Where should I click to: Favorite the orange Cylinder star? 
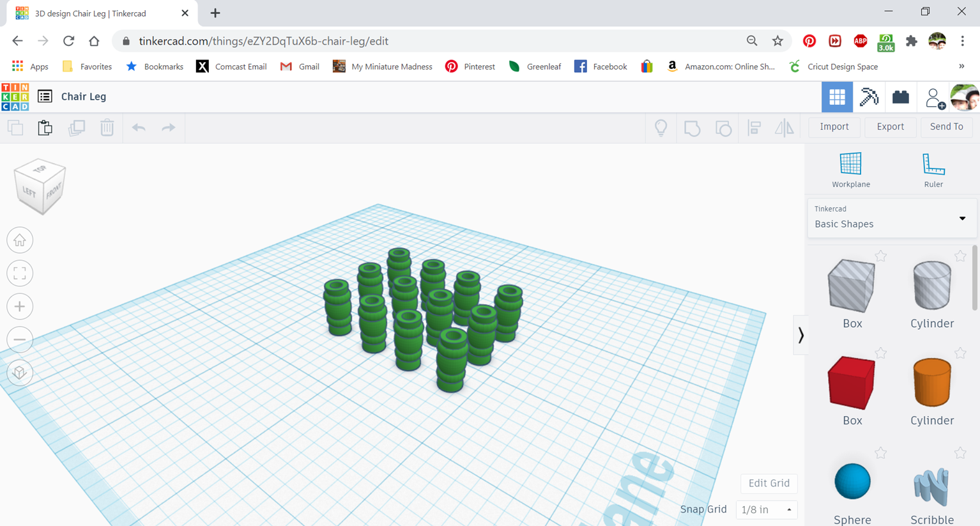click(x=960, y=353)
